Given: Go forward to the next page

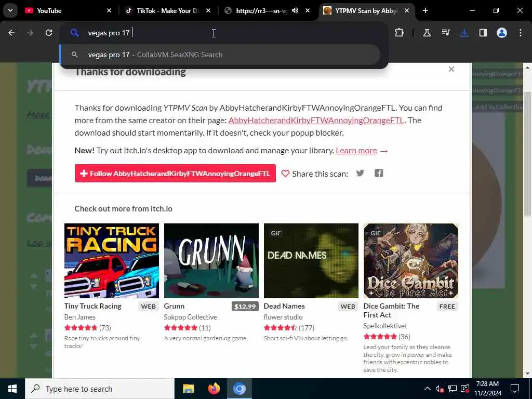Looking at the screenshot, I should click(30, 33).
